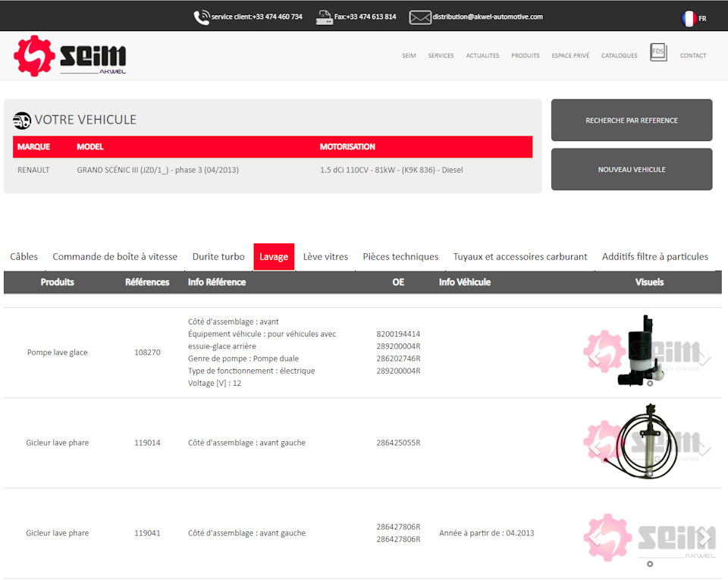Switch to the Pièces techniques tab

(x=400, y=256)
